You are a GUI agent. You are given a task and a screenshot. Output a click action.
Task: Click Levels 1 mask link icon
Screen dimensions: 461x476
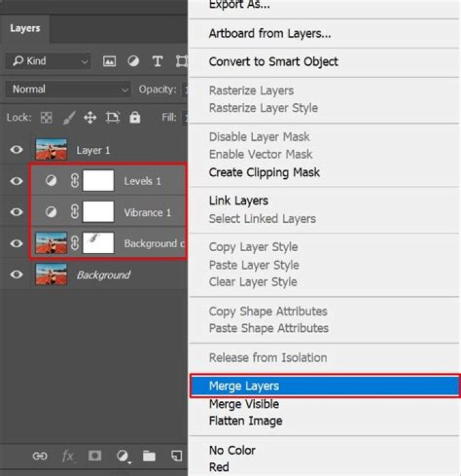(75, 181)
